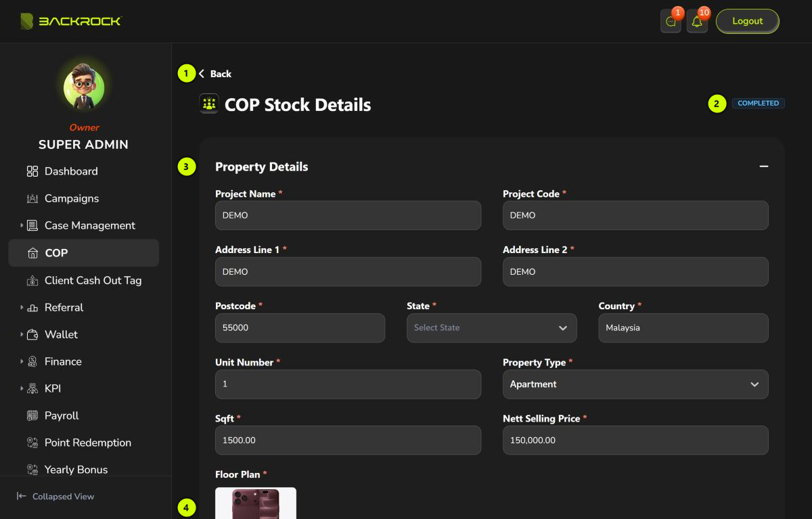Click the Yearly Bonus icon

(x=32, y=470)
